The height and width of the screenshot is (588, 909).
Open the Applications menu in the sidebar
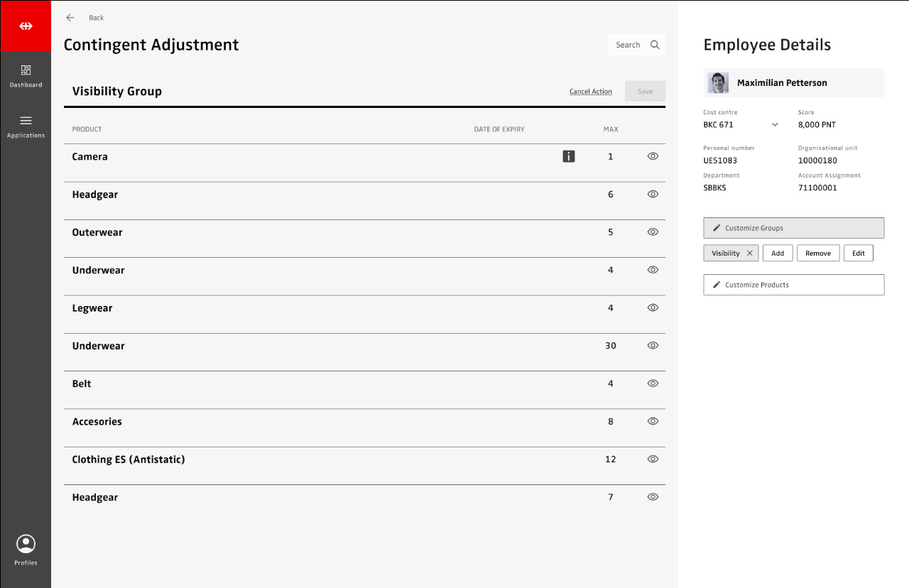26,126
